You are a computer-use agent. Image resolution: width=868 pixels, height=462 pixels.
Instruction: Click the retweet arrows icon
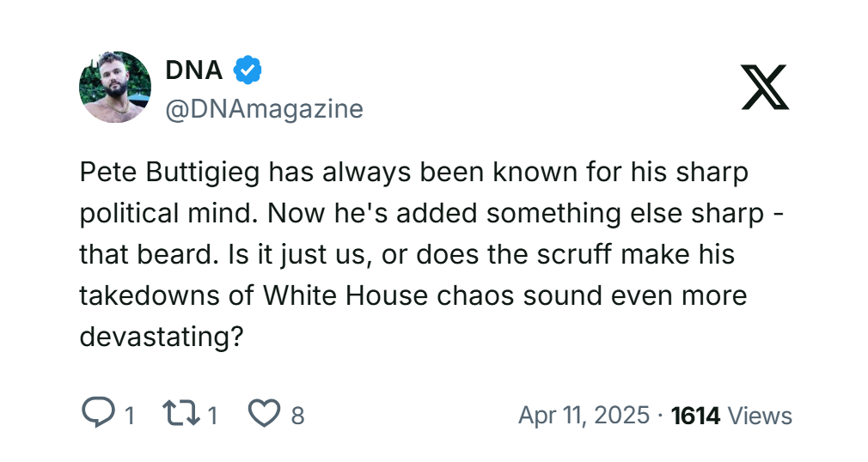pyautogui.click(x=182, y=414)
